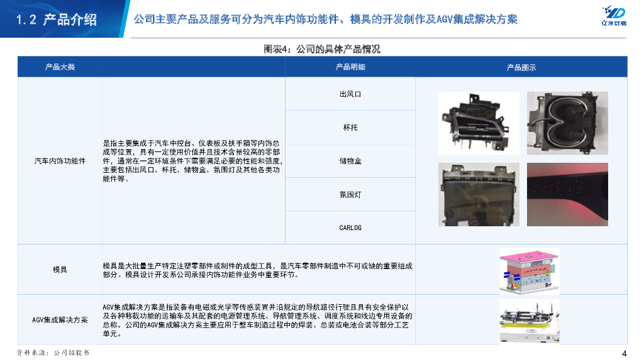Select the mold 3D model image
Image resolution: width=644 pixels, height=362 pixels.
pyautogui.click(x=530, y=271)
